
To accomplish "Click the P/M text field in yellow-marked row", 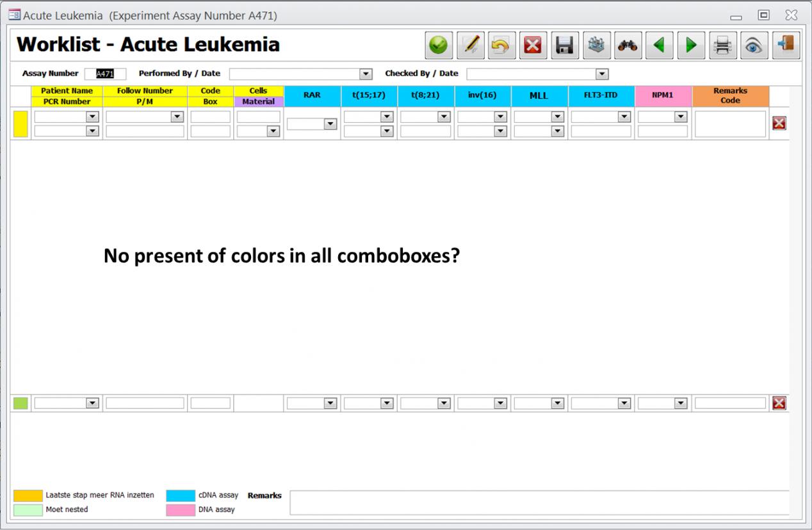I will point(145,131).
